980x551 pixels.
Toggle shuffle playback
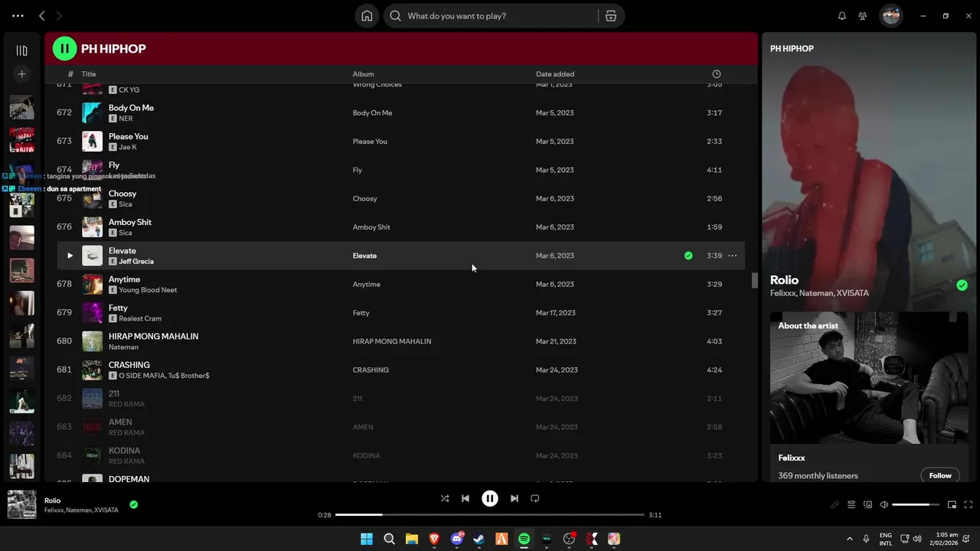(445, 498)
